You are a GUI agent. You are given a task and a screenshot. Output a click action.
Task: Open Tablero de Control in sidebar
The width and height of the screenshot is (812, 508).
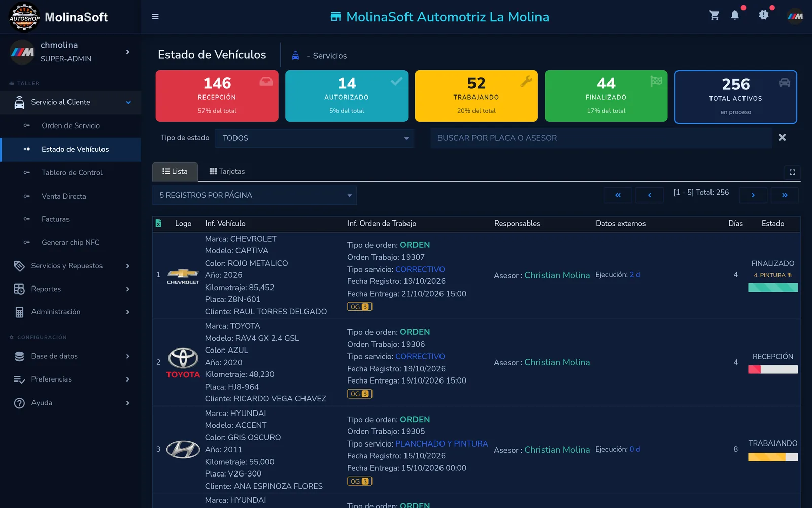(x=71, y=173)
